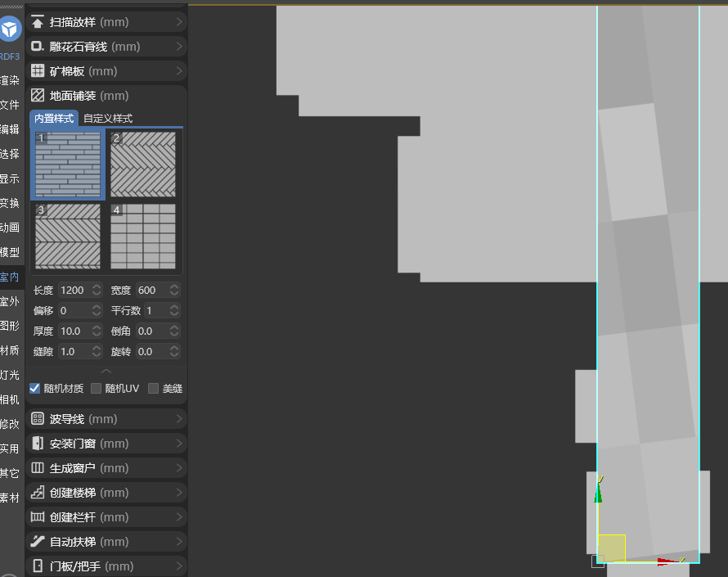Screen dimensions: 728x577
Task: Open the 材质 sidebar category
Action: coord(10,350)
